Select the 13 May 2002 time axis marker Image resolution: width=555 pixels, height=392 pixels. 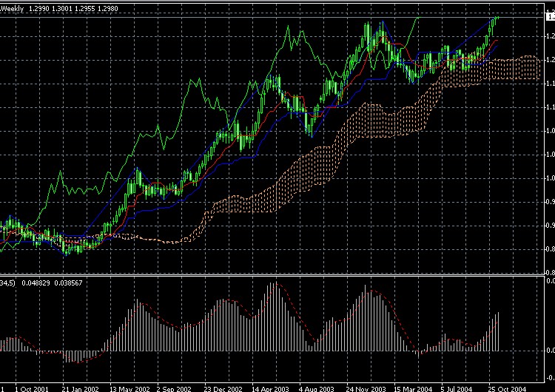[129, 388]
